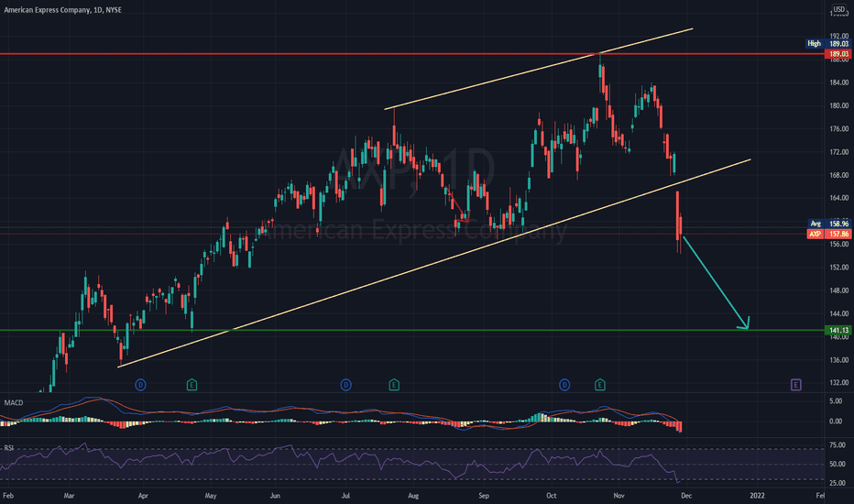Click the USD currency label

point(838,9)
